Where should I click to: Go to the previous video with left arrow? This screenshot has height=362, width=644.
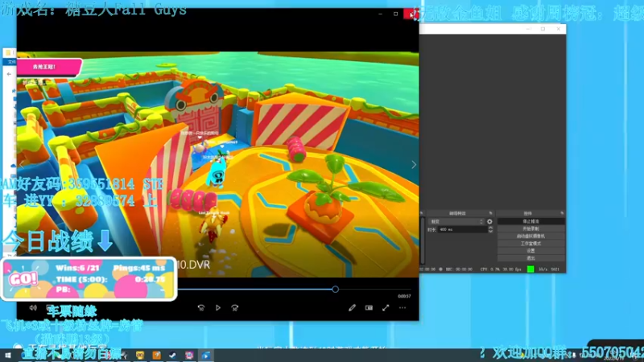coord(22,165)
